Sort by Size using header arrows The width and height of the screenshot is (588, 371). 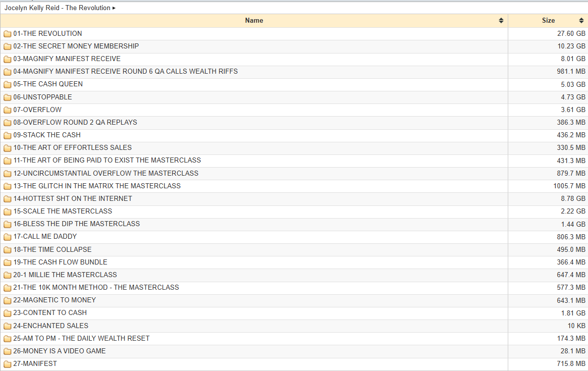click(581, 21)
